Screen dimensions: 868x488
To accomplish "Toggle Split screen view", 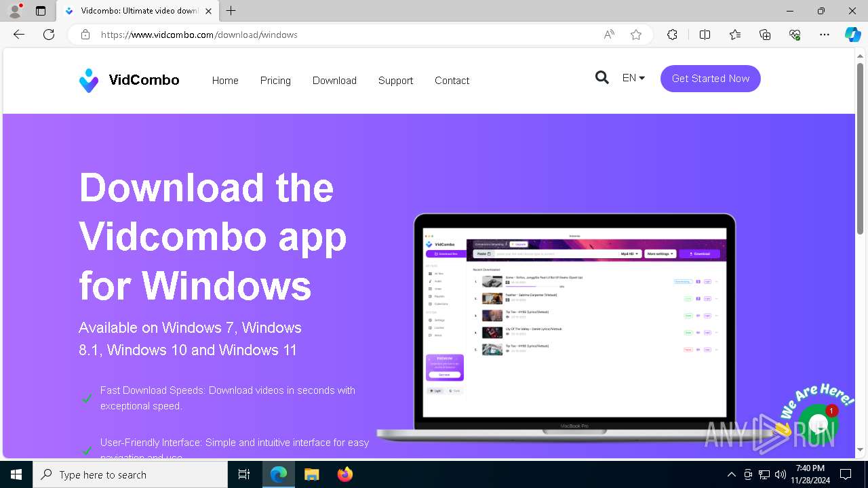I will click(705, 35).
